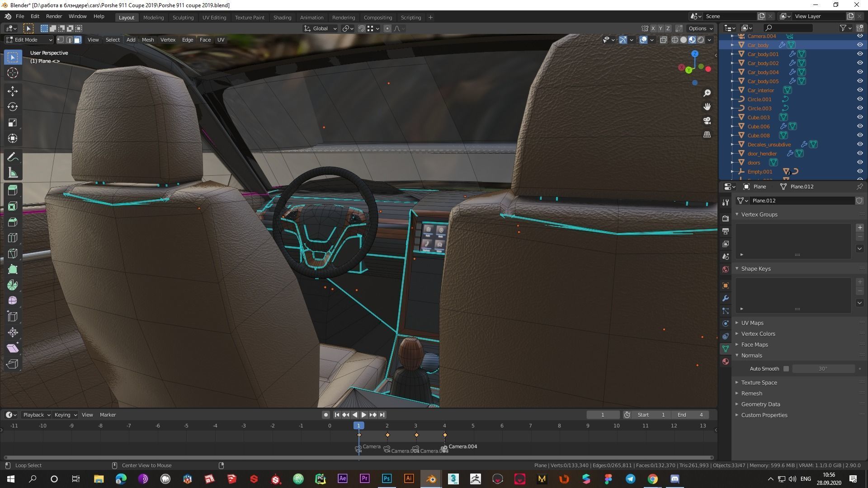Open the Edit Mode dropdown
Viewport: 868px width, 488px height.
[x=29, y=40]
